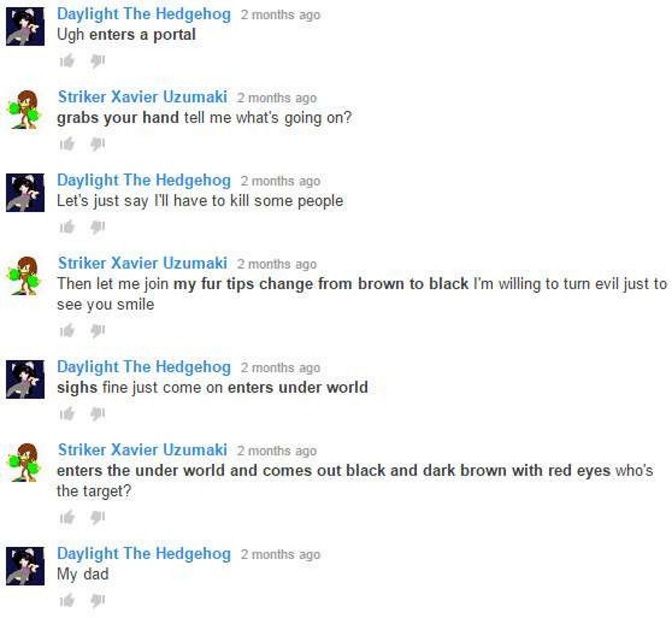Viewport: 672px width, 618px height.
Task: Dislike the "Ugh enters a portal" comment
Action: click(98, 61)
